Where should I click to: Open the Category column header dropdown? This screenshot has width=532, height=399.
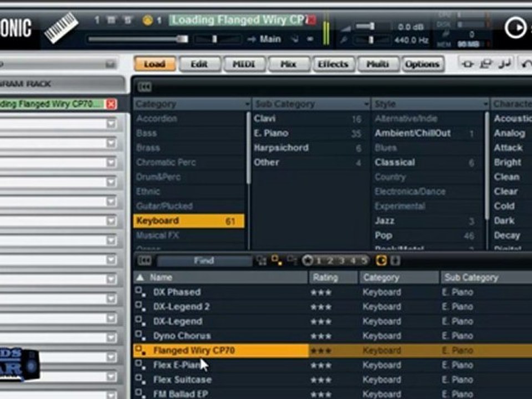pyautogui.click(x=247, y=104)
